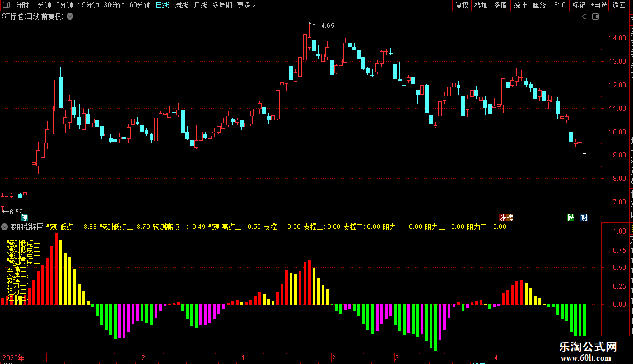
Task: Switch to 月线 monthly chart
Action: pos(200,5)
